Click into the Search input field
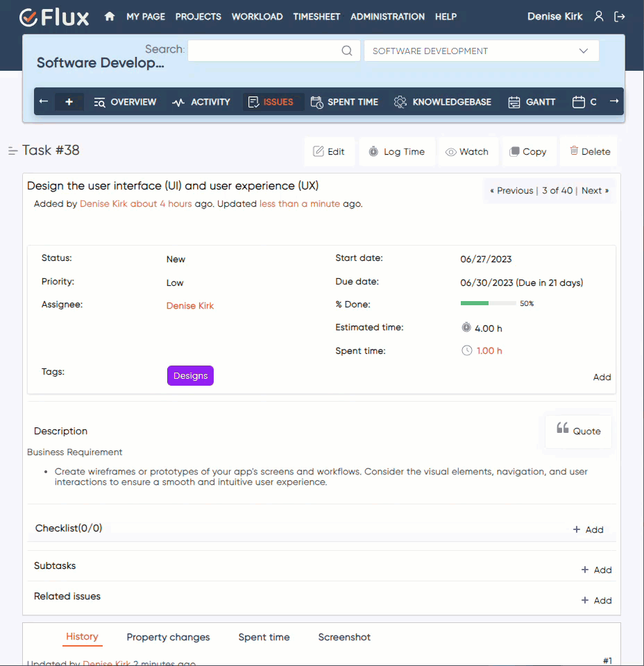The height and width of the screenshot is (666, 644). pyautogui.click(x=265, y=51)
